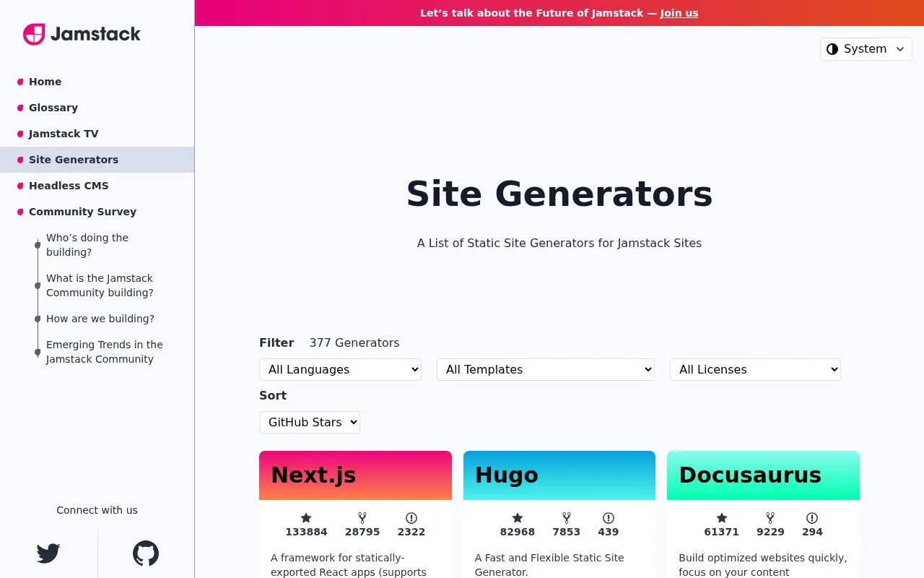Click the Hugo star count 82968

[x=518, y=532]
